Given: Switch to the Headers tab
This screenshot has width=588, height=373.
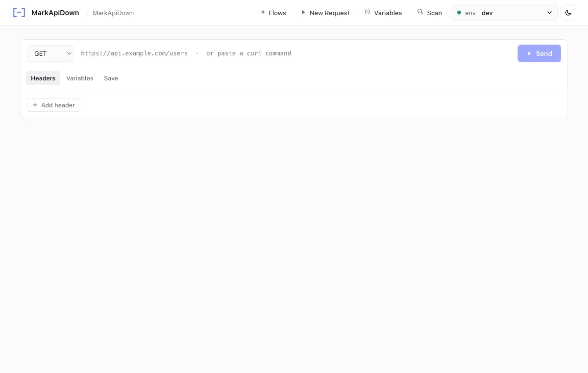Looking at the screenshot, I should tap(43, 78).
